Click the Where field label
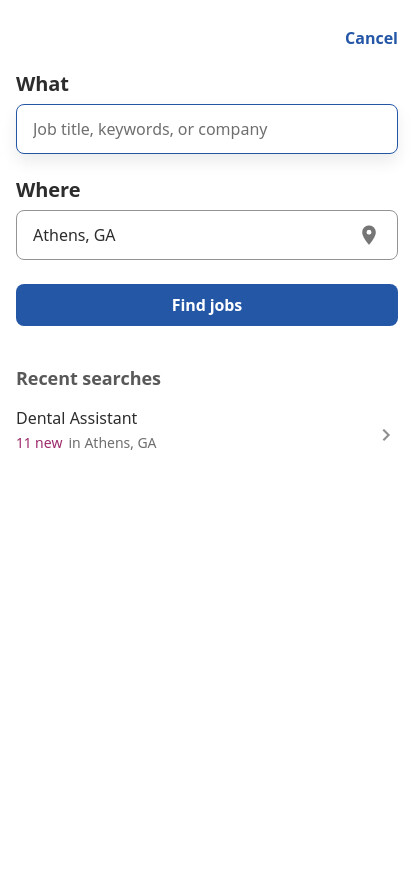The image size is (414, 896). pos(49,190)
